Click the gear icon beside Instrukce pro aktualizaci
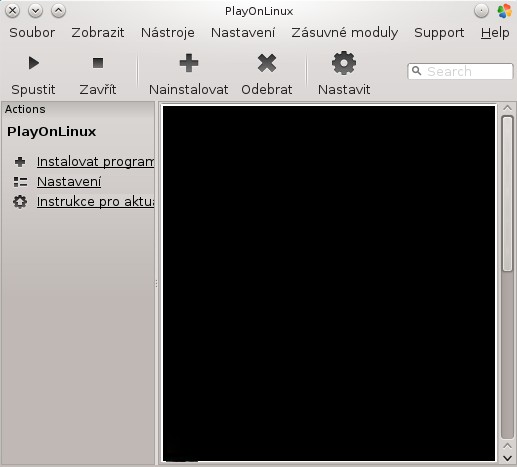The image size is (517, 467). pos(20,202)
